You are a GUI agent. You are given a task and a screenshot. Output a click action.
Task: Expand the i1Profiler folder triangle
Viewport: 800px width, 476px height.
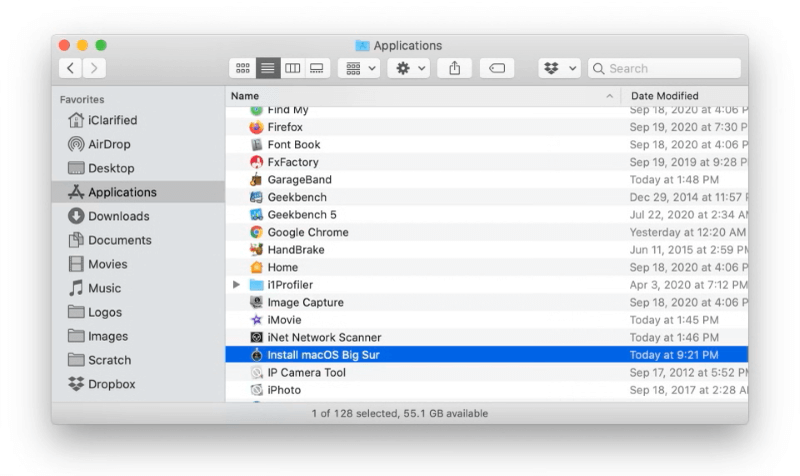coord(236,285)
